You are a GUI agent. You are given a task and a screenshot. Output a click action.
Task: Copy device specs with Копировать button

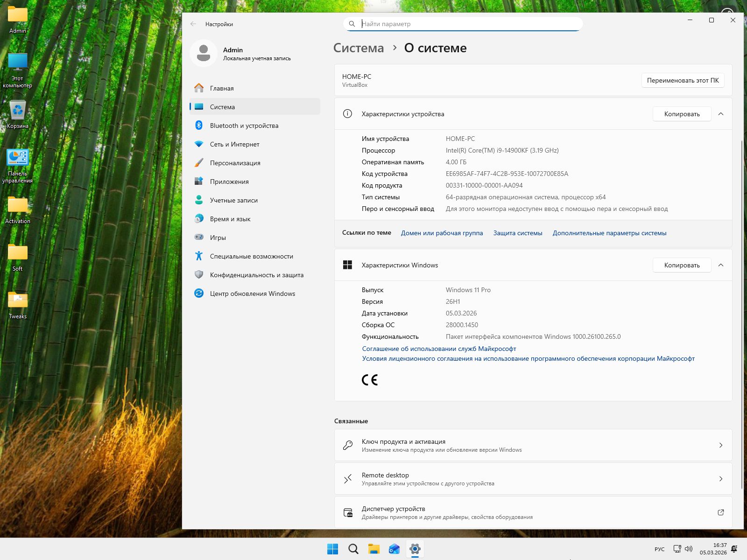pyautogui.click(x=682, y=114)
